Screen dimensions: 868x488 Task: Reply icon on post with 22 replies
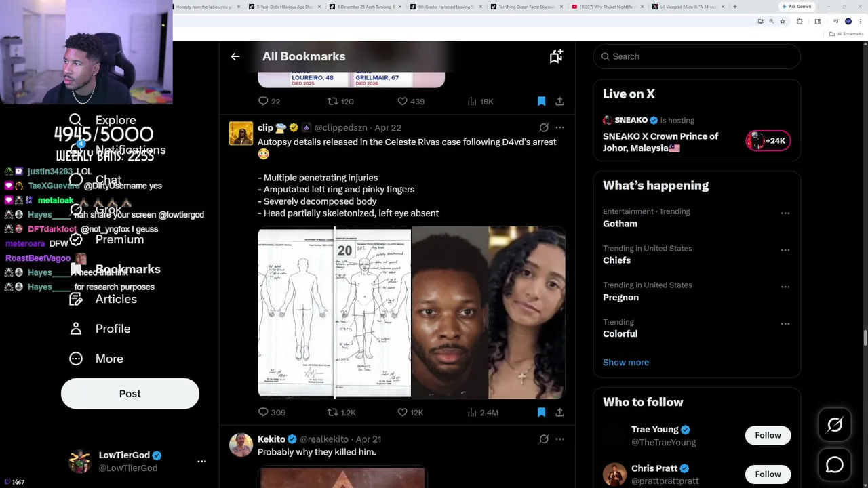(263, 101)
